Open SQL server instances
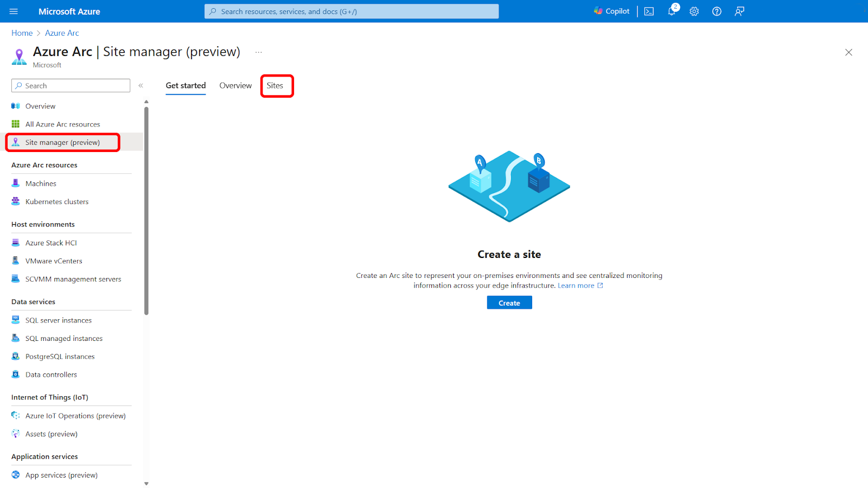The height and width of the screenshot is (488, 868). click(x=59, y=321)
